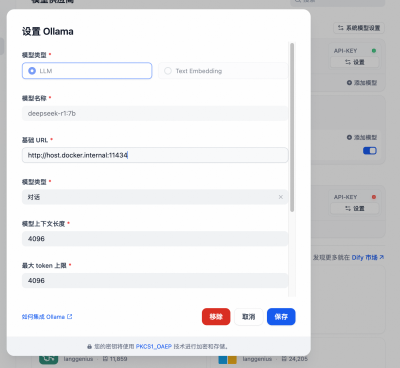Clear the 对话 selection with X icon
The image size is (400, 368).
tap(281, 197)
